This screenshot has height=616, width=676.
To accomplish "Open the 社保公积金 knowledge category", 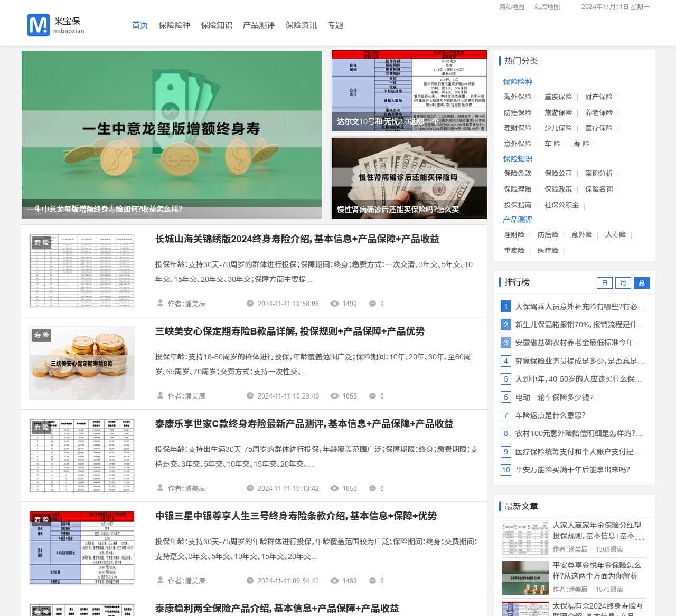I will (561, 205).
